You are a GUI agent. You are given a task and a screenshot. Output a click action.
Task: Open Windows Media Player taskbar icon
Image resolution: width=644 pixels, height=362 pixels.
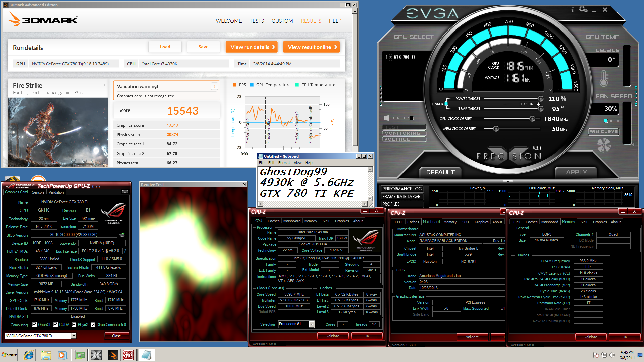(62, 355)
